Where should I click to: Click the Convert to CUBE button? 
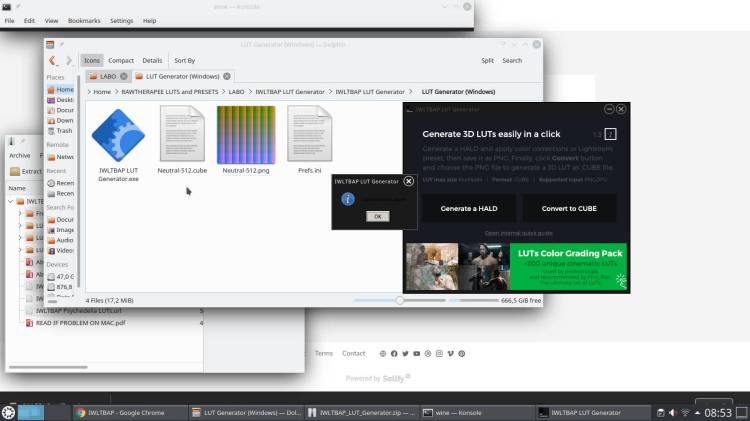coord(569,209)
